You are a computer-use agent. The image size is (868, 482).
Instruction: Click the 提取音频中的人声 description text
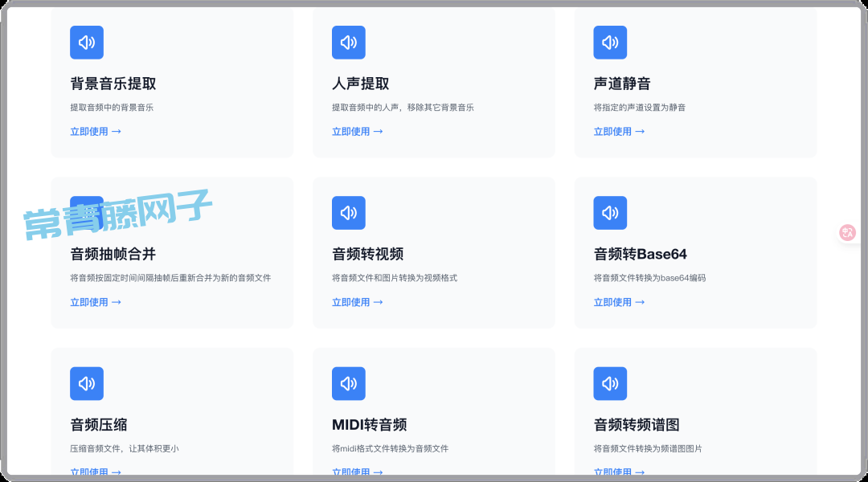click(x=403, y=108)
